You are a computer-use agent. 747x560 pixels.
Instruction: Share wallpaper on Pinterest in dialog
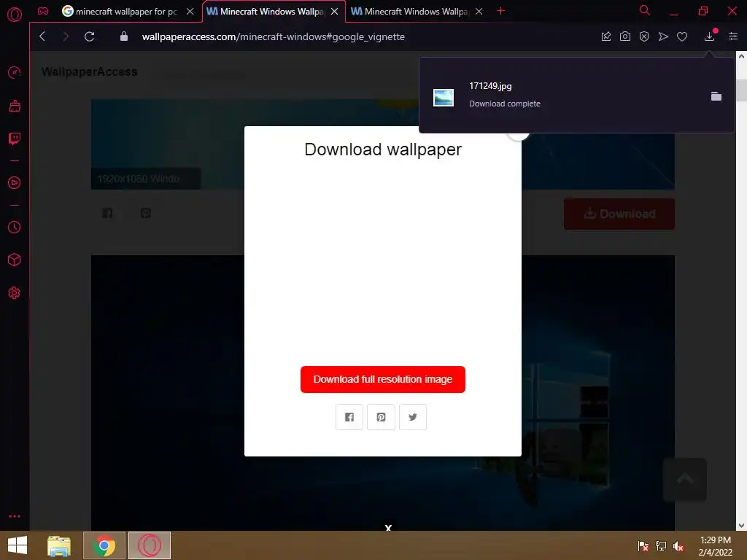[381, 417]
